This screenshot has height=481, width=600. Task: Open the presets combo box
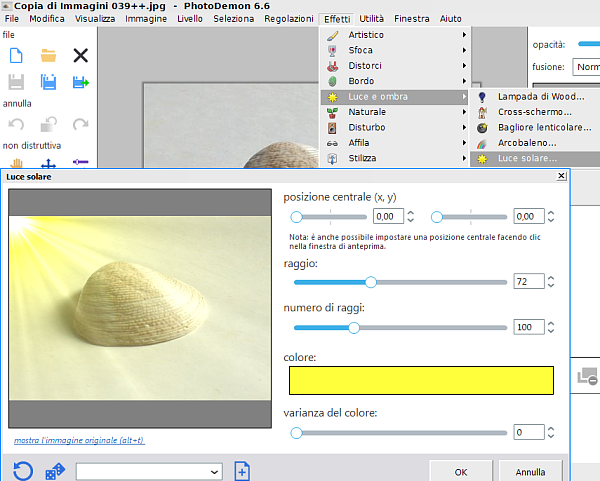(149, 471)
